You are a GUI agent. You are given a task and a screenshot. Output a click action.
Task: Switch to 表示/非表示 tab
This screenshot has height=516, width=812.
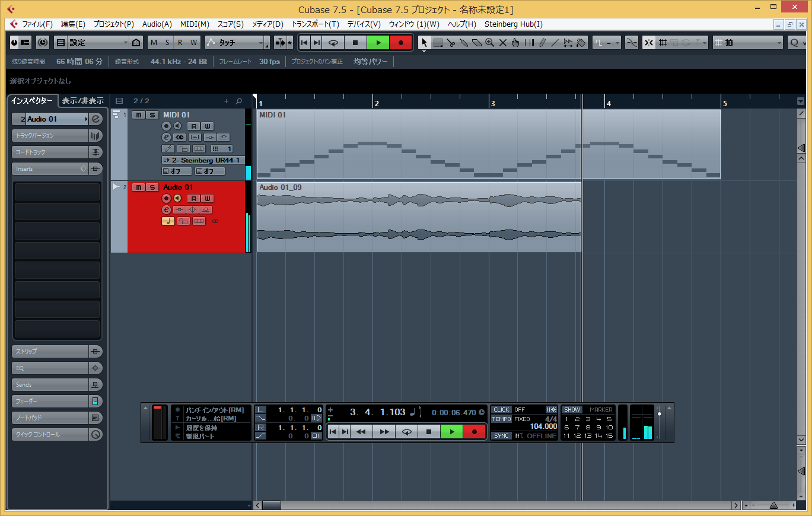[x=83, y=100]
